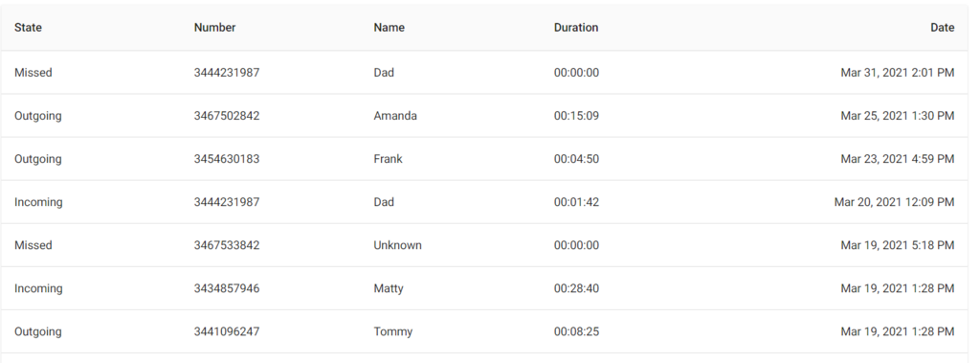Click the Mar 20, 2021 12:09 PM date
Viewport: 980px width, 363px height.
(x=895, y=202)
